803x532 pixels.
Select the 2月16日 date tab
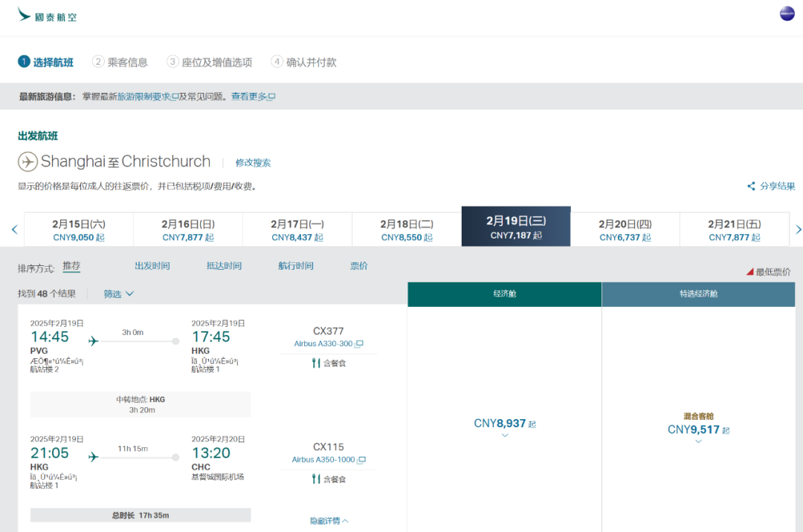tap(187, 227)
